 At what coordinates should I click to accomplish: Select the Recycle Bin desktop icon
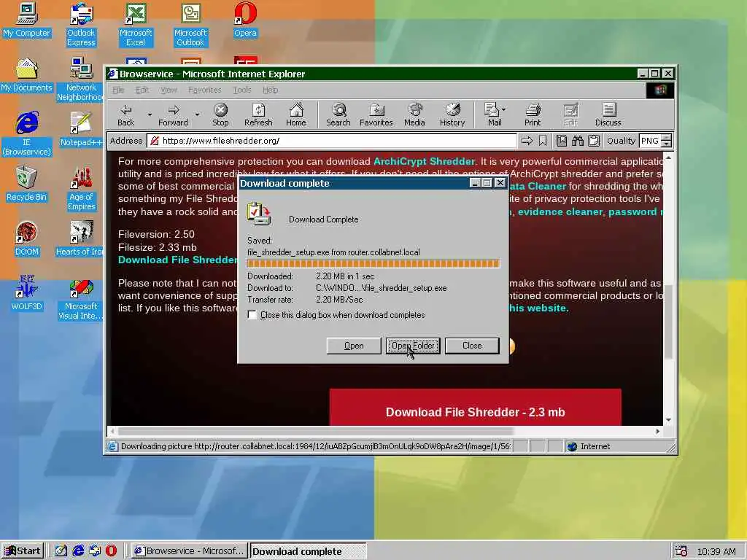pos(27,184)
